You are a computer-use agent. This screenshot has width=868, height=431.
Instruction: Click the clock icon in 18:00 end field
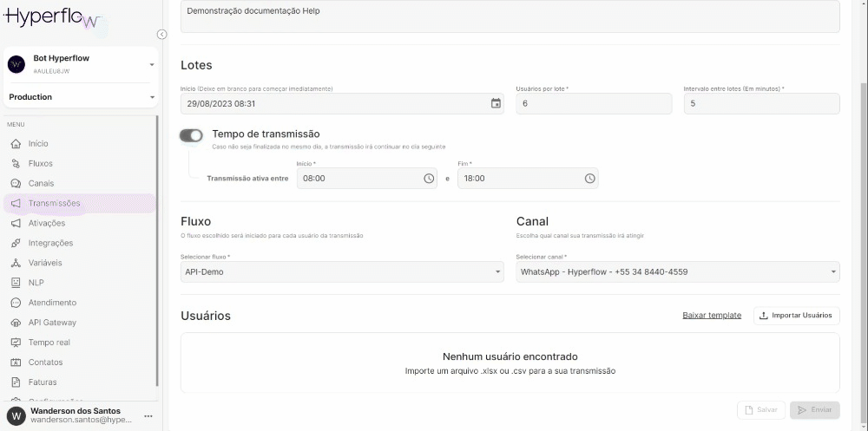pyautogui.click(x=589, y=179)
